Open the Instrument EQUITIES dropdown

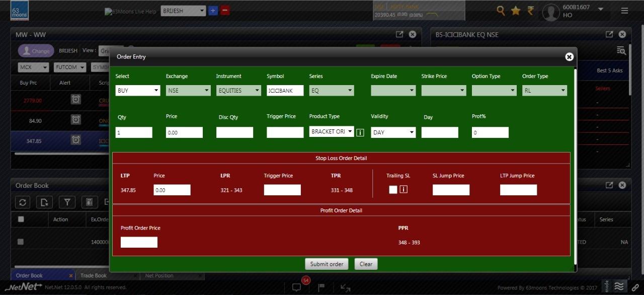click(x=238, y=91)
